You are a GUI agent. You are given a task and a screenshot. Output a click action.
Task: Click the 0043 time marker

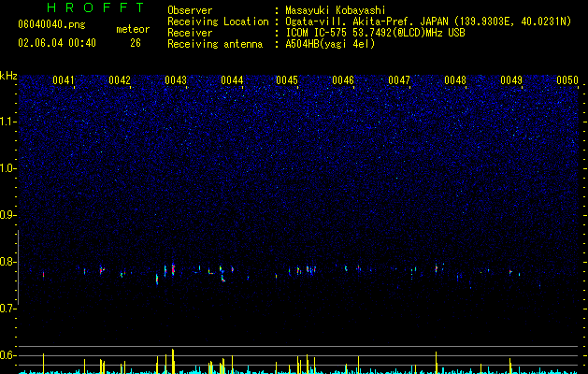(176, 80)
